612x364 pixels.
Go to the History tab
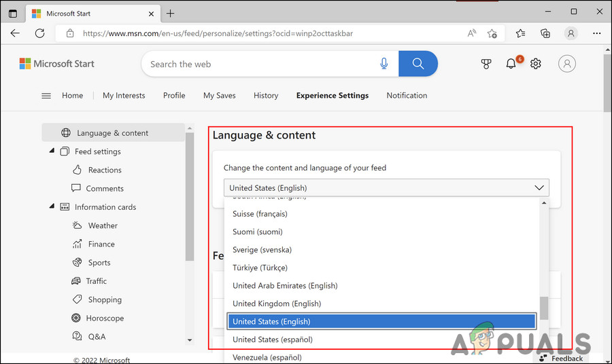point(266,96)
